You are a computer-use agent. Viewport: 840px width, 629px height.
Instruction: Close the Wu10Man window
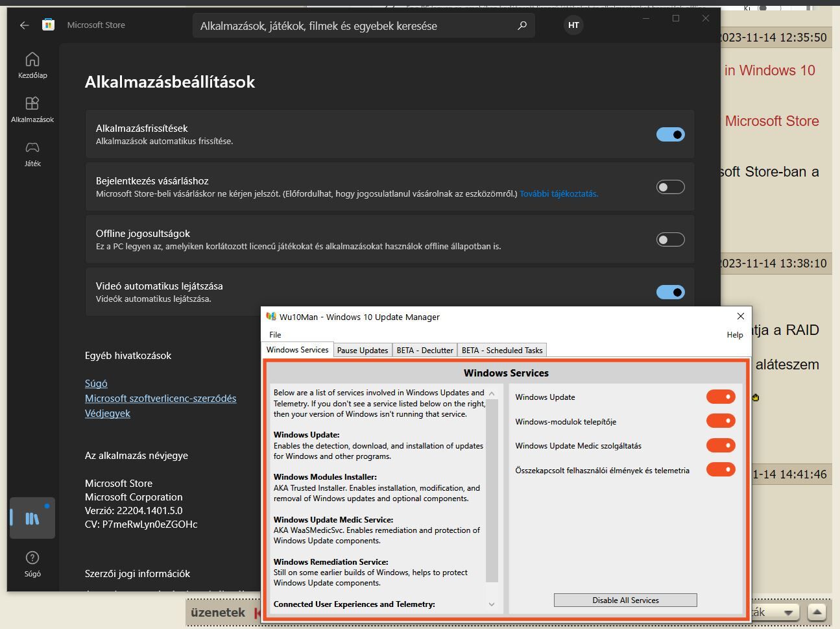tap(740, 316)
